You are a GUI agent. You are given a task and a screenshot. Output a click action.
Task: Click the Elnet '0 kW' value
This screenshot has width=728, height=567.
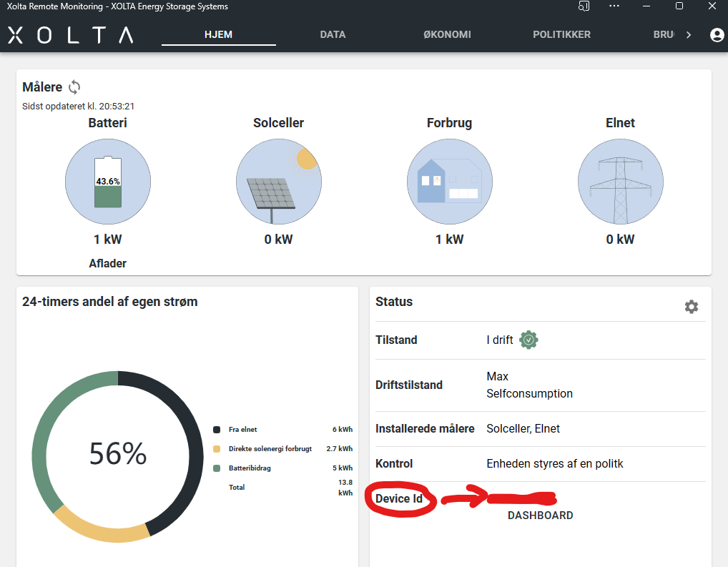620,239
